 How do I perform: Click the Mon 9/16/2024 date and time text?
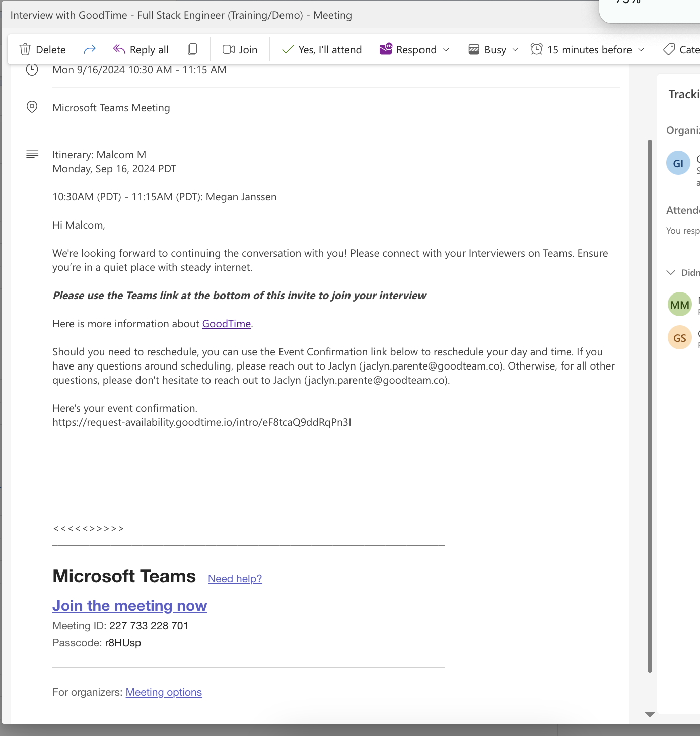click(139, 70)
